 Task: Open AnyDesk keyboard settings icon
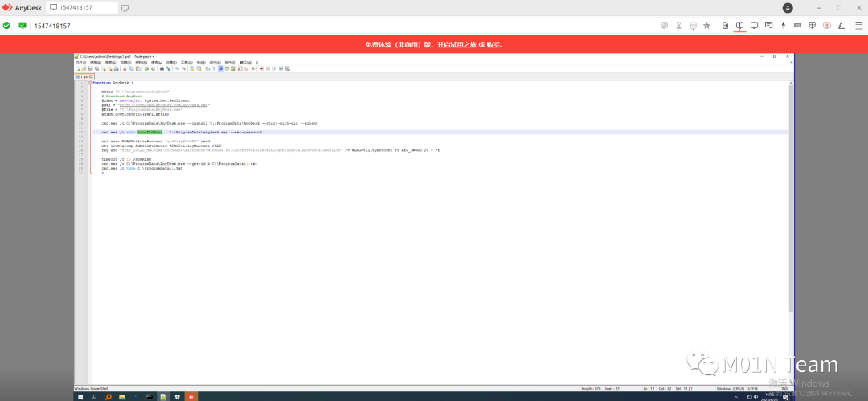(x=798, y=26)
